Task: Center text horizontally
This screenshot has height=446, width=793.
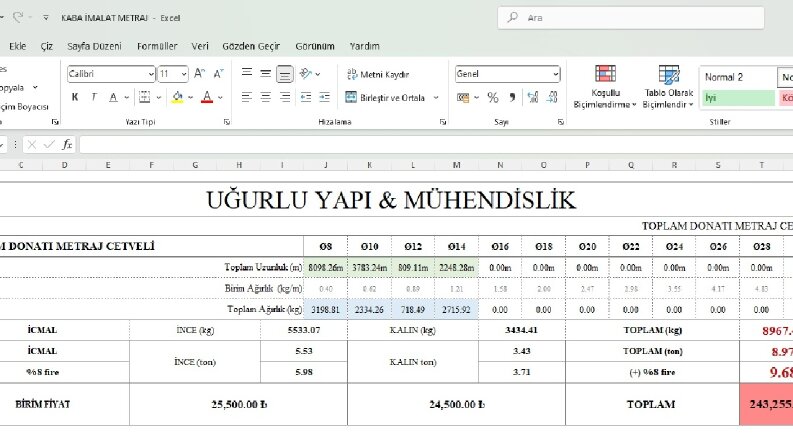Action: 266,97
